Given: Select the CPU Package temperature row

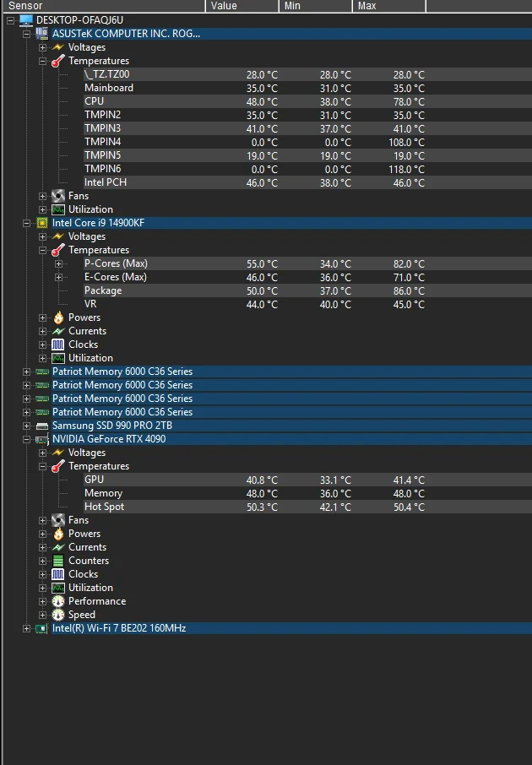Looking at the screenshot, I should [307, 290].
